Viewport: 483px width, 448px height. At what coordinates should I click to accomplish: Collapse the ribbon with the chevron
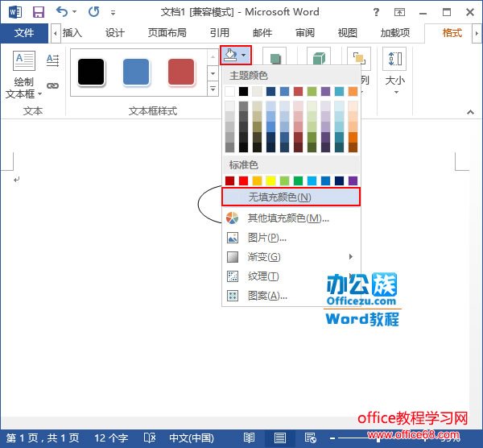pyautogui.click(x=470, y=112)
